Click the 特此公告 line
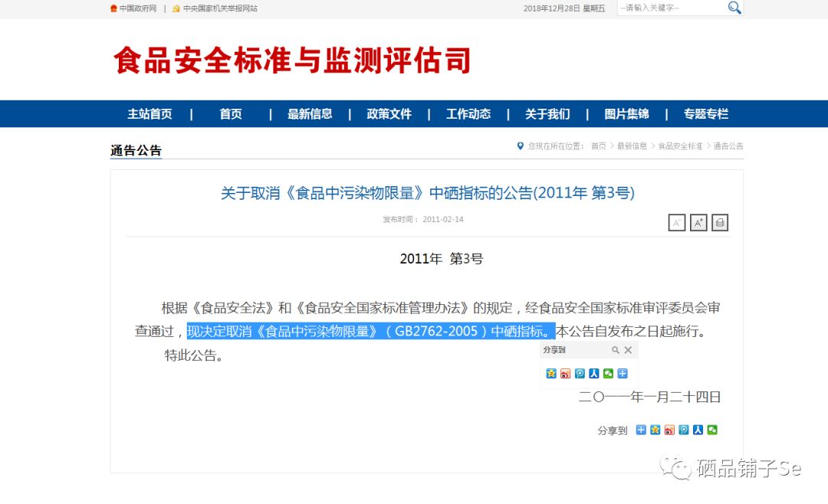This screenshot has height=504, width=828. 194,355
